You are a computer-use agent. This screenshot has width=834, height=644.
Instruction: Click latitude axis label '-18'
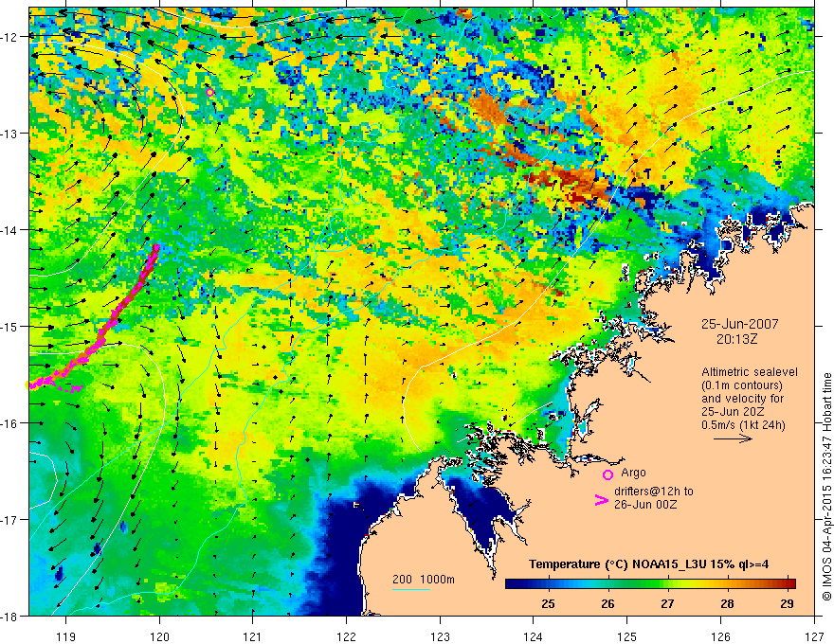pyautogui.click(x=11, y=616)
